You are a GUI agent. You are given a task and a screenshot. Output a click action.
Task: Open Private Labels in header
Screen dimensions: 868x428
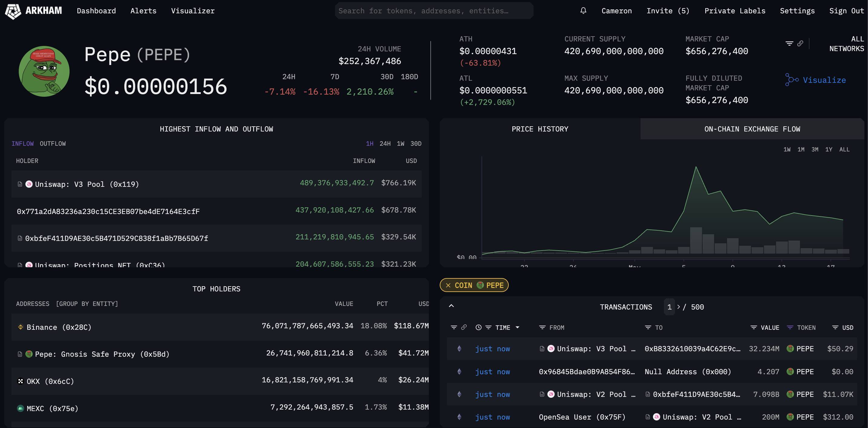pyautogui.click(x=735, y=11)
